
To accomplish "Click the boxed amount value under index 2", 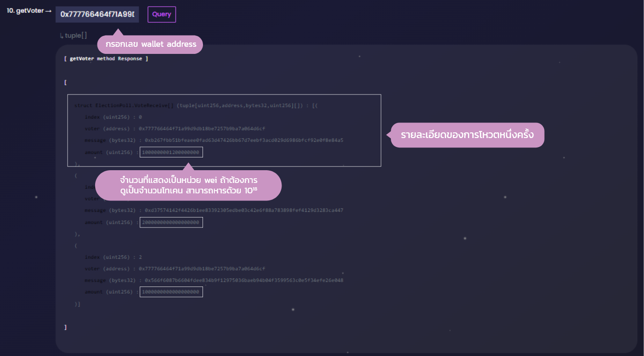I will (x=171, y=292).
